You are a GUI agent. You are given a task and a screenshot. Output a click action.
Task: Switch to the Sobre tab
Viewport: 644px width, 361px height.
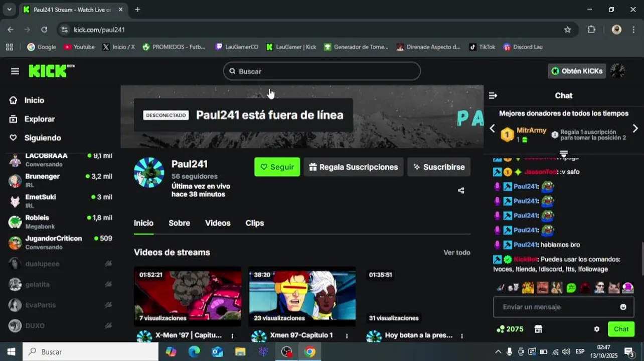coord(179,223)
